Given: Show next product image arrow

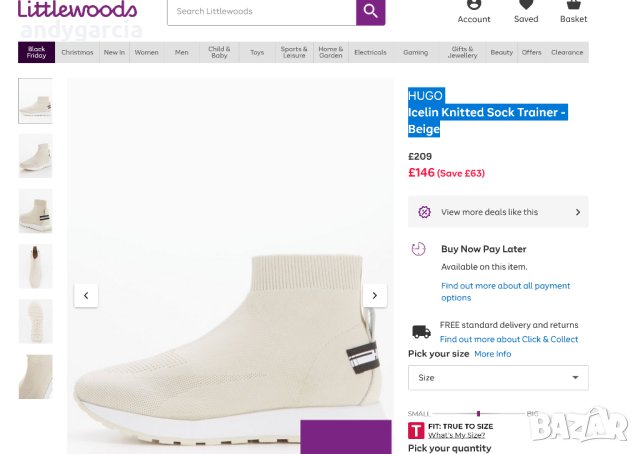Looking at the screenshot, I should pyautogui.click(x=374, y=295).
